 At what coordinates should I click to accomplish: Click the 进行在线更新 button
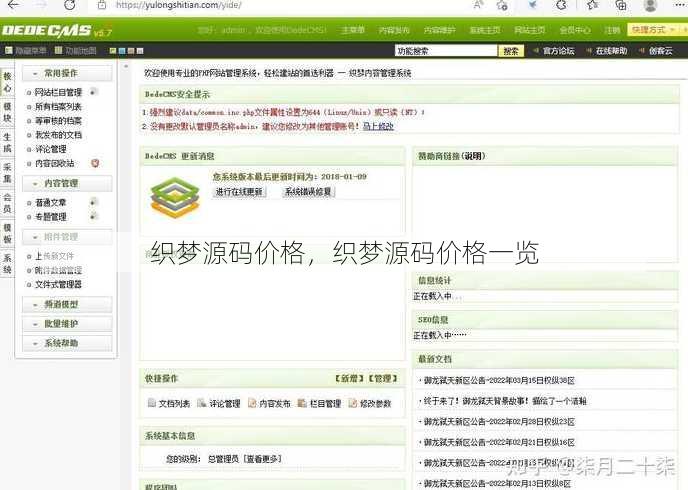tap(239, 192)
